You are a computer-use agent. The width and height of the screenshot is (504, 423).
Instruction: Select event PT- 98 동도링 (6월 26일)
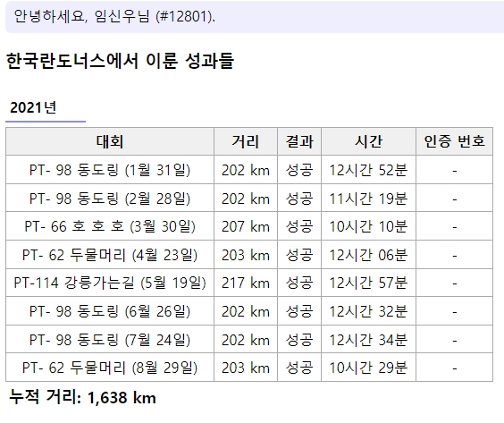(x=110, y=311)
